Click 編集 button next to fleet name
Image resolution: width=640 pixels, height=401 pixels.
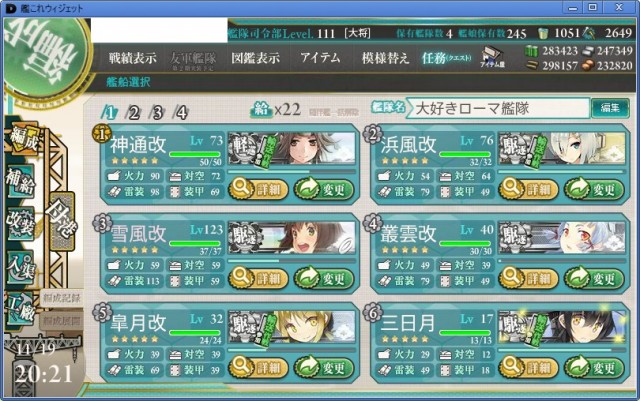click(610, 108)
